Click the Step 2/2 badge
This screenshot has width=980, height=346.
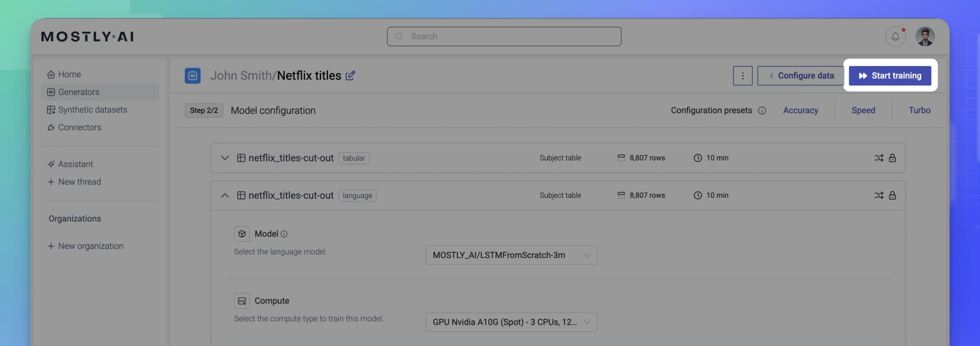204,110
